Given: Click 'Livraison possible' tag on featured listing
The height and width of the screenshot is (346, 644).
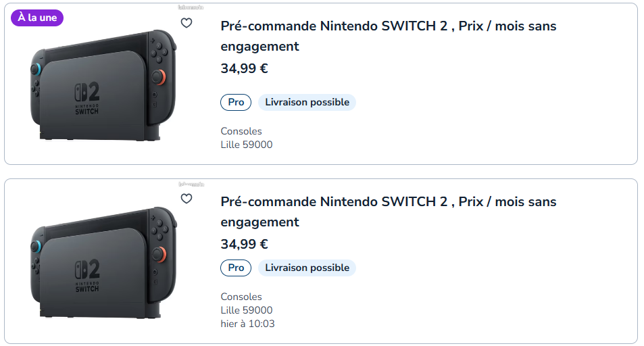Looking at the screenshot, I should (307, 103).
